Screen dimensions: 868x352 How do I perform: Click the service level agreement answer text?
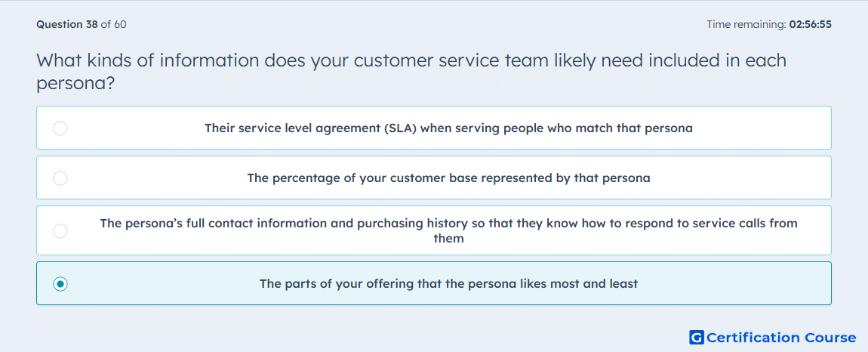click(x=448, y=128)
